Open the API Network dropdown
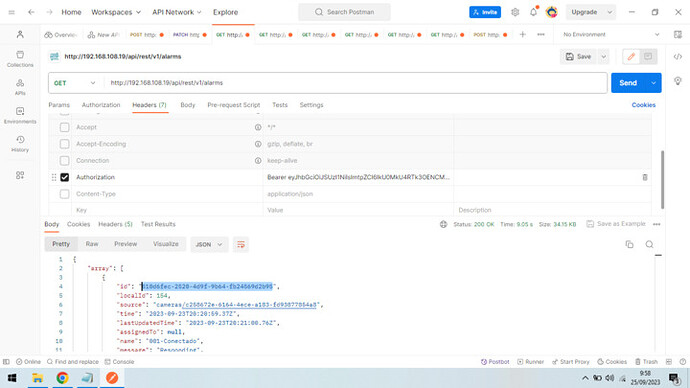690x388 pixels. 176,12
